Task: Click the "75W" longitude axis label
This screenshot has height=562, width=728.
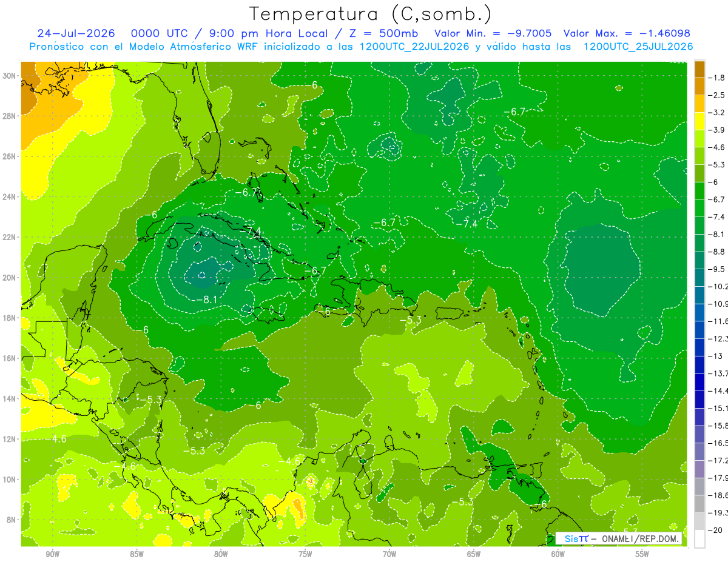Action: point(305,554)
